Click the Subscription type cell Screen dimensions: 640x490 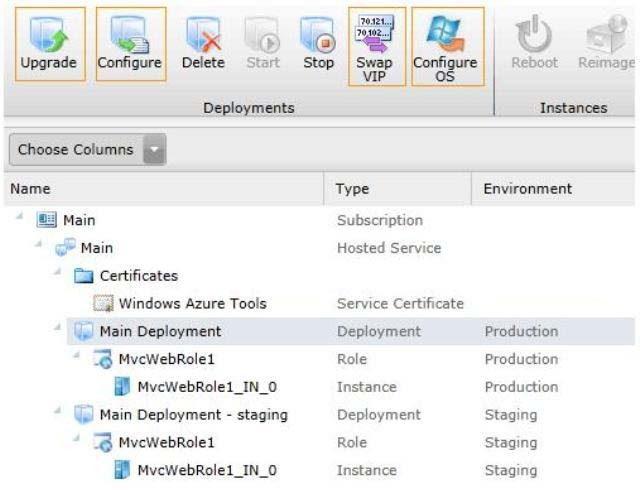(x=380, y=220)
